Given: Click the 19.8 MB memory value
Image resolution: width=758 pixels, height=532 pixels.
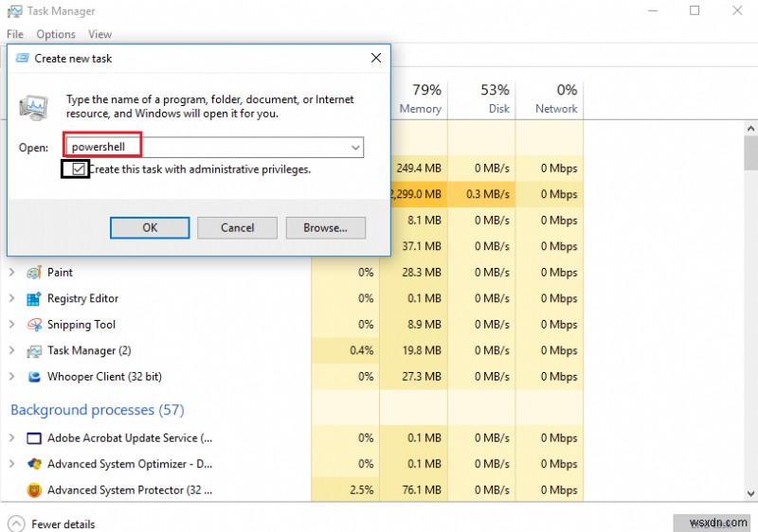Looking at the screenshot, I should tap(422, 350).
